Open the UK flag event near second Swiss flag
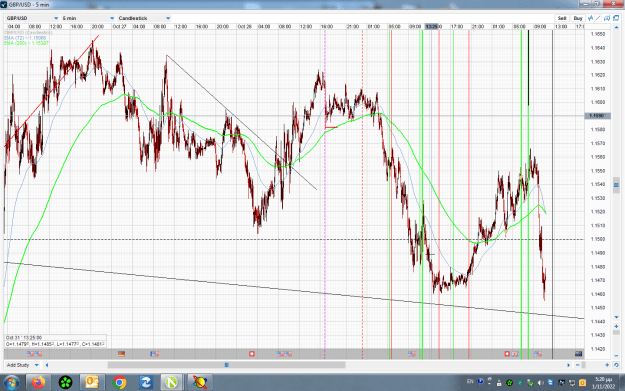Screen dimensions: 625x391 pyautogui.click(x=515, y=354)
